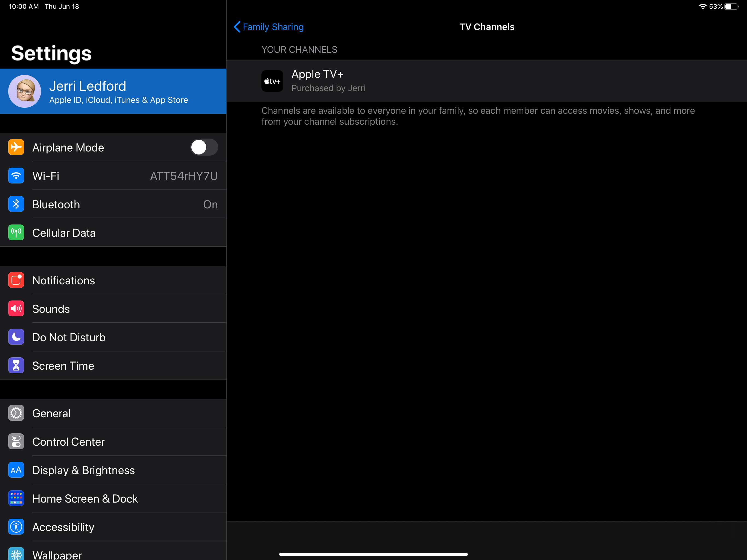Image resolution: width=747 pixels, height=560 pixels.
Task: Go back using the Family Sharing chevron
Action: pos(237,27)
